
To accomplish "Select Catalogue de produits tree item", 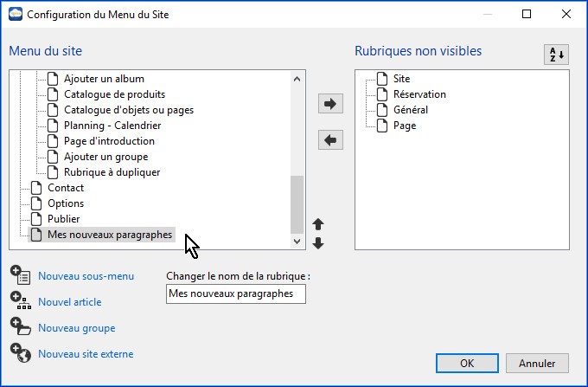I will (x=114, y=94).
